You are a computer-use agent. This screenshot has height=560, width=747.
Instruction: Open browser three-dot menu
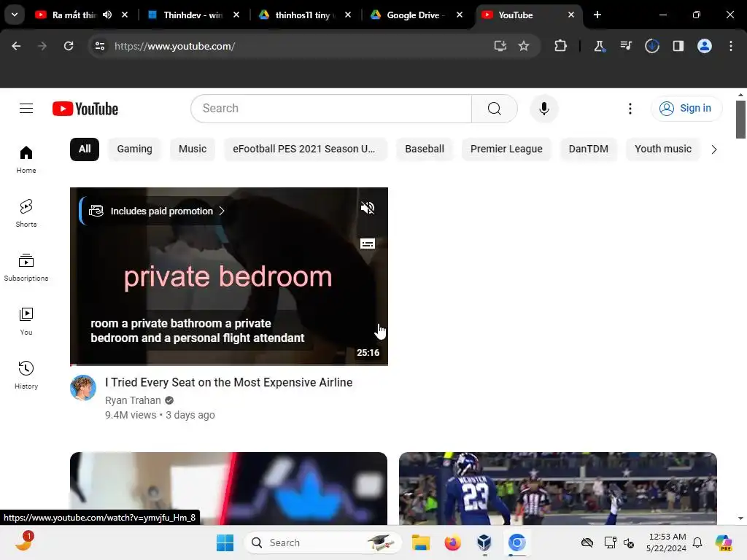point(731,46)
